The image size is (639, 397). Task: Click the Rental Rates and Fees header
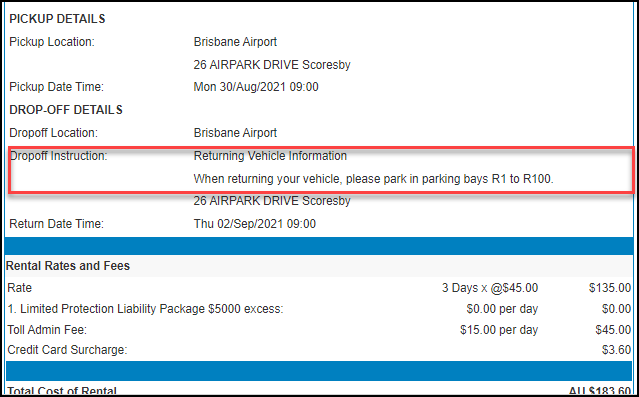68,266
